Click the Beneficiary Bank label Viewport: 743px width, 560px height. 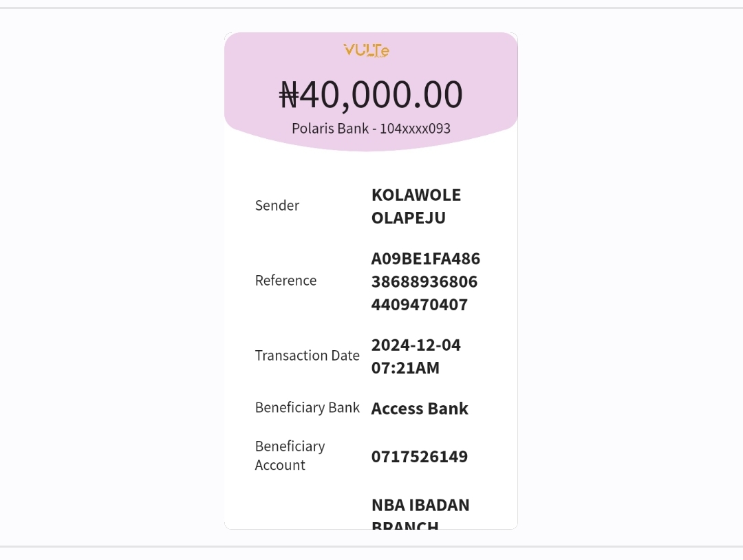click(x=307, y=407)
